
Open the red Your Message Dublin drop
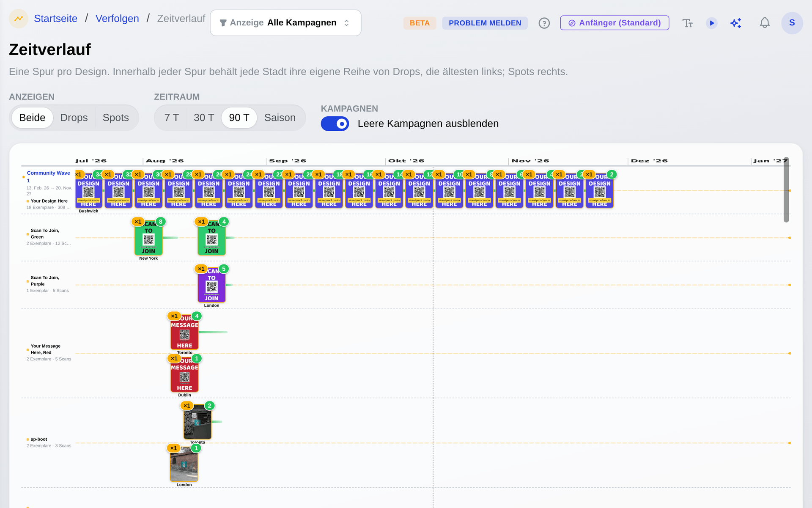click(184, 374)
